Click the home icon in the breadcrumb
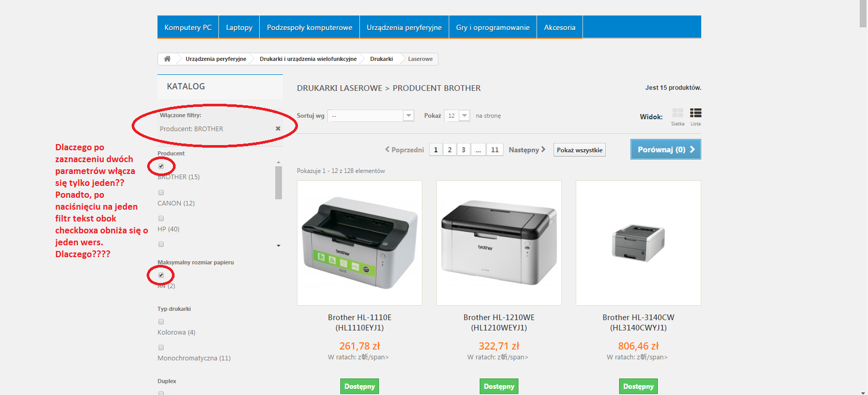Image resolution: width=868 pixels, height=395 pixels. point(167,59)
